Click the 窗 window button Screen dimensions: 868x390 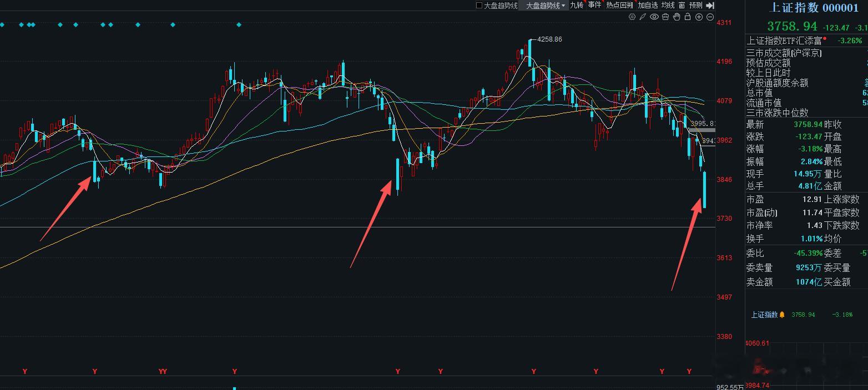(682, 5)
